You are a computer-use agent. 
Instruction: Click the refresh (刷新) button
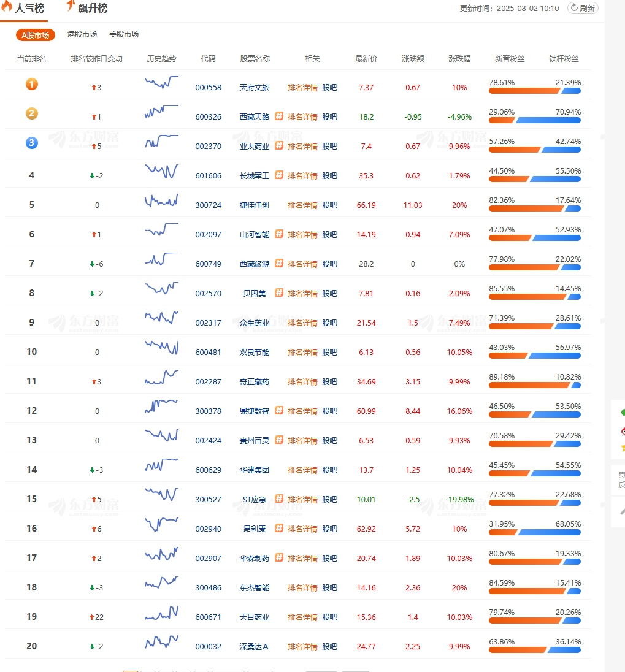pyautogui.click(x=582, y=8)
